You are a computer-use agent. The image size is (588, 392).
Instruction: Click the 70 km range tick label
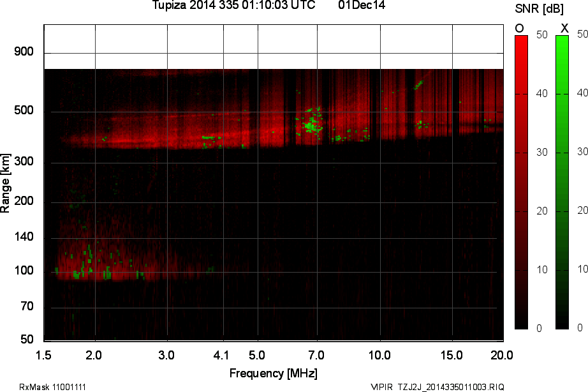pos(26,307)
